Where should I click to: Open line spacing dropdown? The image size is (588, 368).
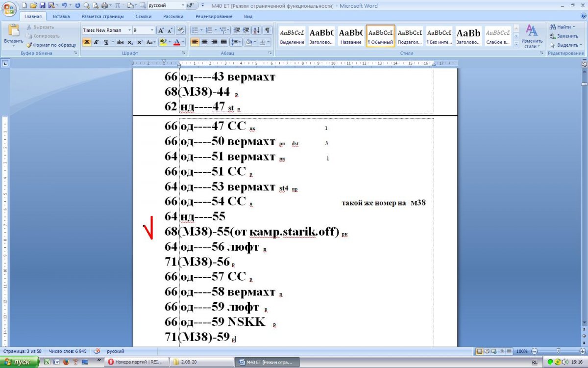pyautogui.click(x=236, y=42)
